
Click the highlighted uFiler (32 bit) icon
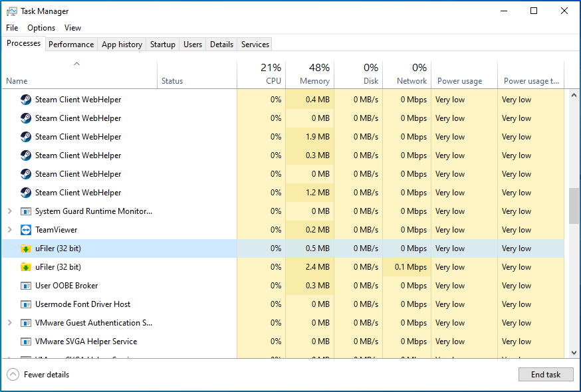click(x=26, y=248)
